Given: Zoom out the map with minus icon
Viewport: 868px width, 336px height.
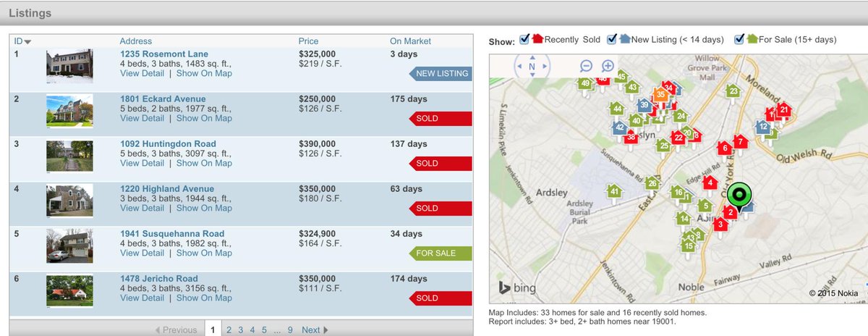Looking at the screenshot, I should point(587,66).
